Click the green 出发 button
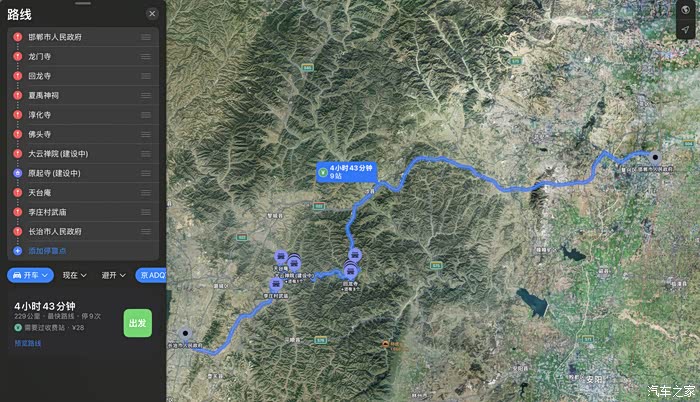 138,323
